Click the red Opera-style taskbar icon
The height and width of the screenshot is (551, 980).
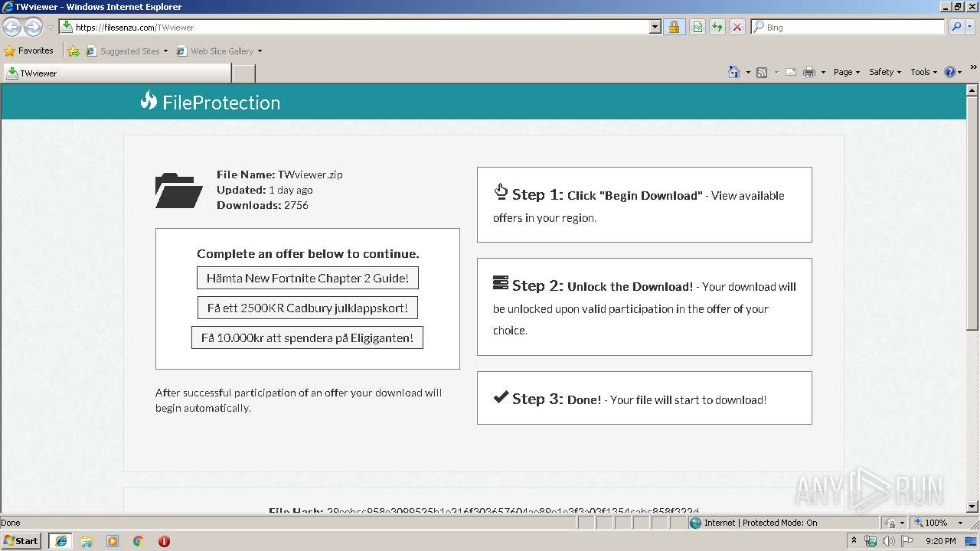164,541
